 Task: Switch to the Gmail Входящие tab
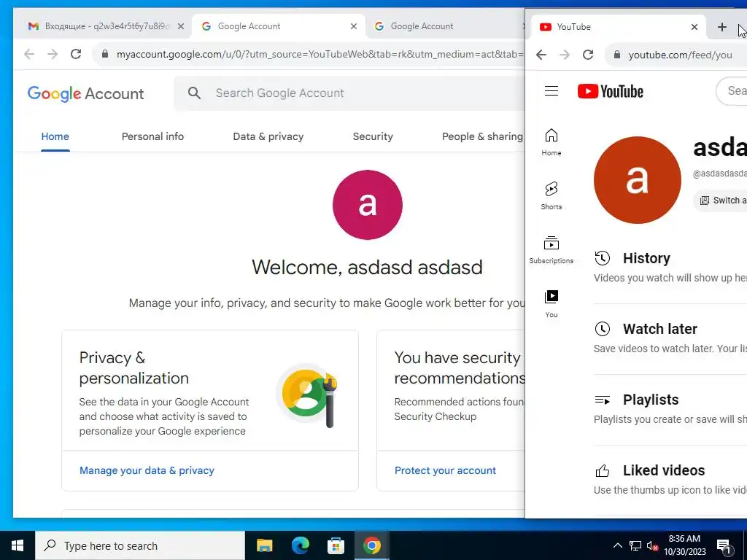(x=99, y=26)
